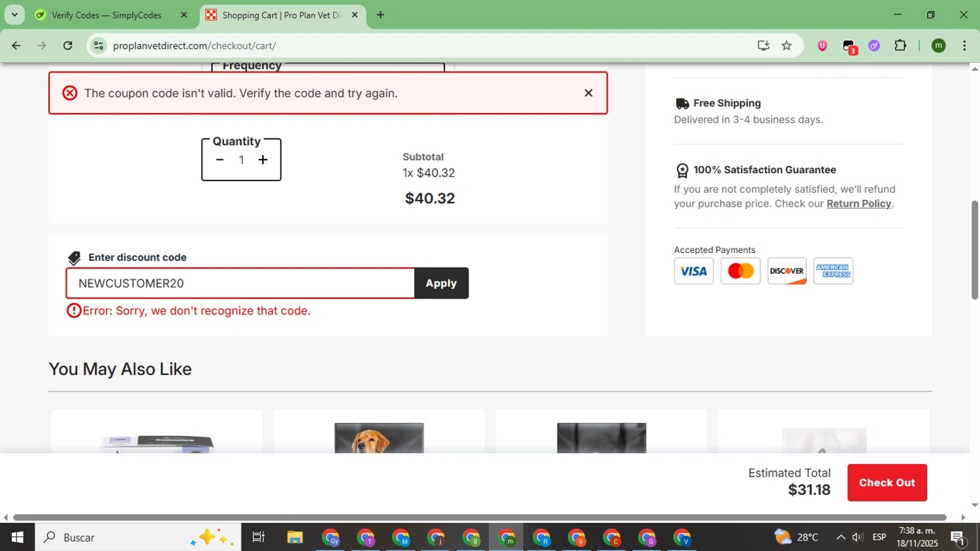
Task: Click the Free Shipping truck icon
Action: (x=682, y=103)
